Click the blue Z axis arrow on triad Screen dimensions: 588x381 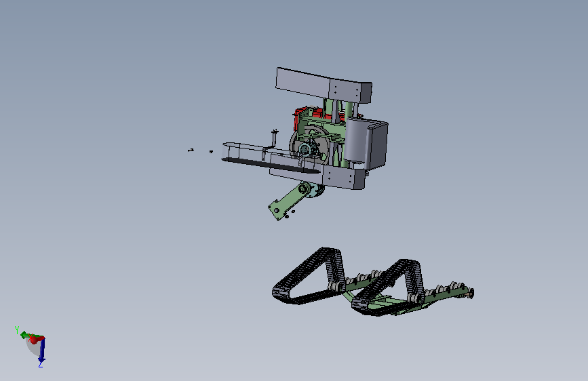coord(42,351)
